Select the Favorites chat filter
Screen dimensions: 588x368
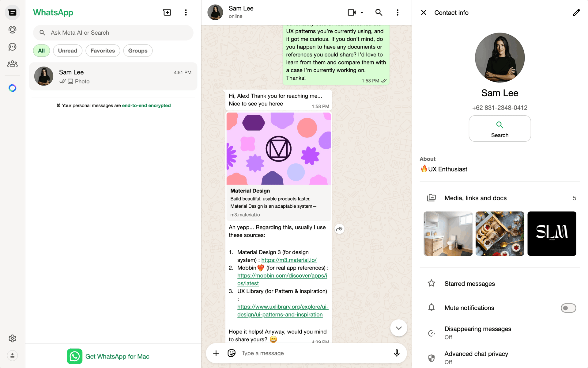pos(103,51)
